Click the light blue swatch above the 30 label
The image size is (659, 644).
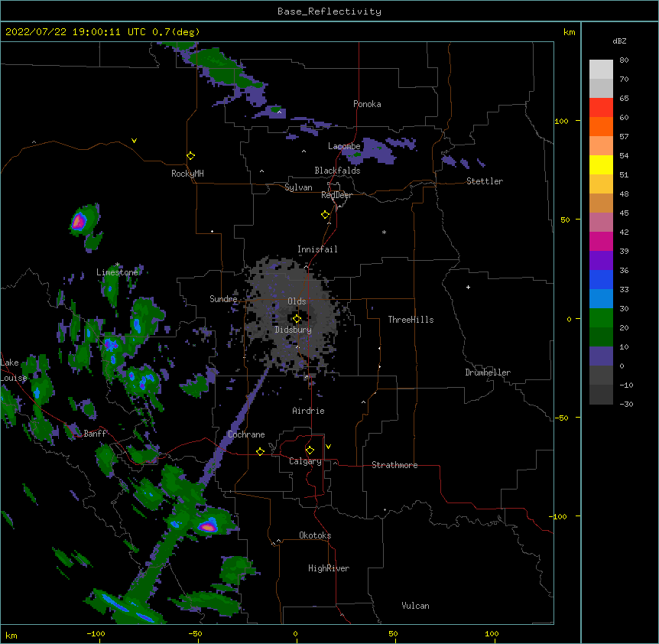(x=601, y=299)
